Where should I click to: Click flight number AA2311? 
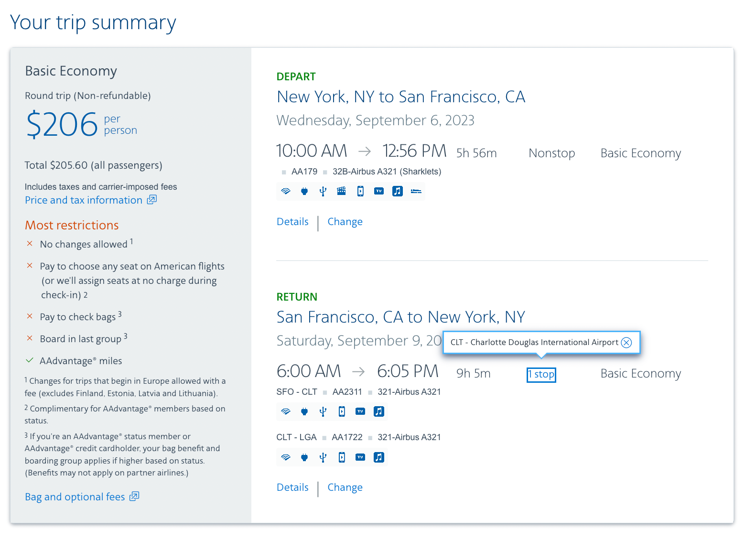[347, 392]
